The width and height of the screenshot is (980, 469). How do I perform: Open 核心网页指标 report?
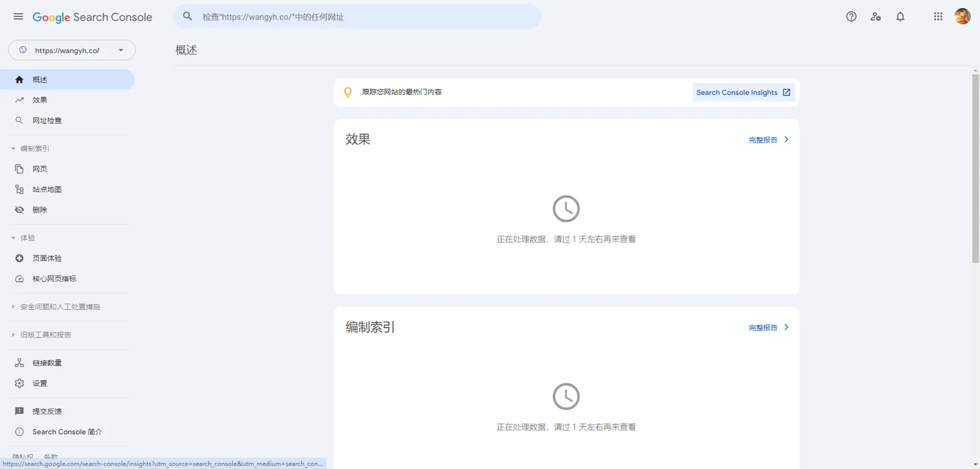tap(54, 279)
